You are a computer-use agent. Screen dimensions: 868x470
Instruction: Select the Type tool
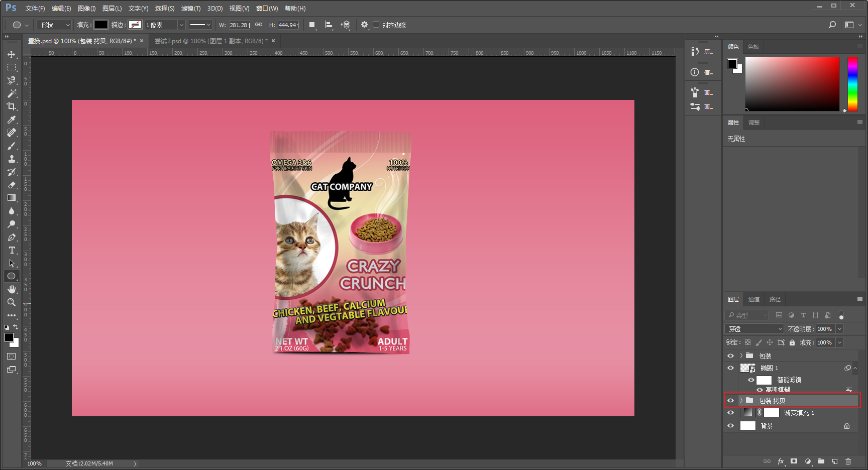(x=12, y=250)
